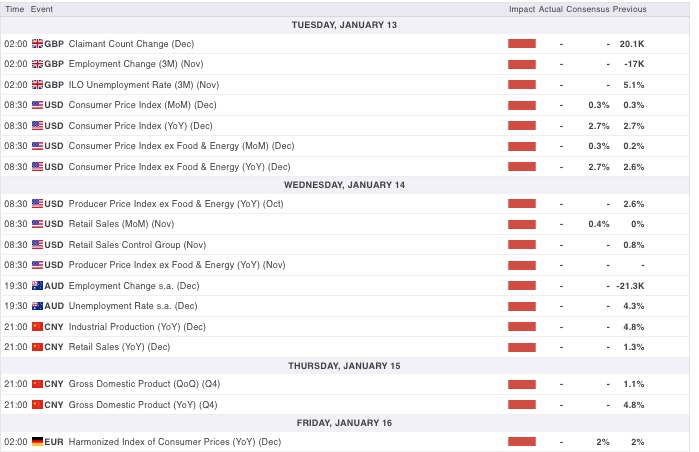Click the UK flag beside Employment Change (3M)
Image resolution: width=699 pixels, height=452 pixels.
pyautogui.click(x=37, y=64)
